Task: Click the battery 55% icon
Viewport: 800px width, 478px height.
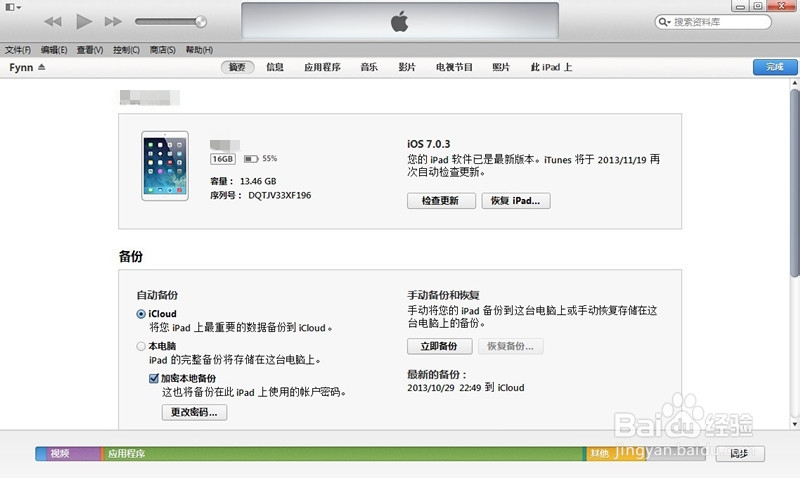Action: point(251,159)
